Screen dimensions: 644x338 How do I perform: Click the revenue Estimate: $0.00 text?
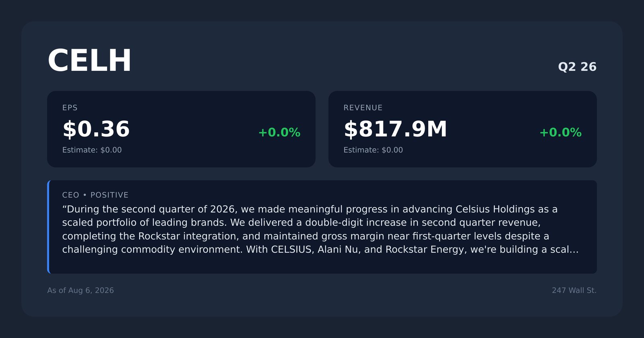373,150
